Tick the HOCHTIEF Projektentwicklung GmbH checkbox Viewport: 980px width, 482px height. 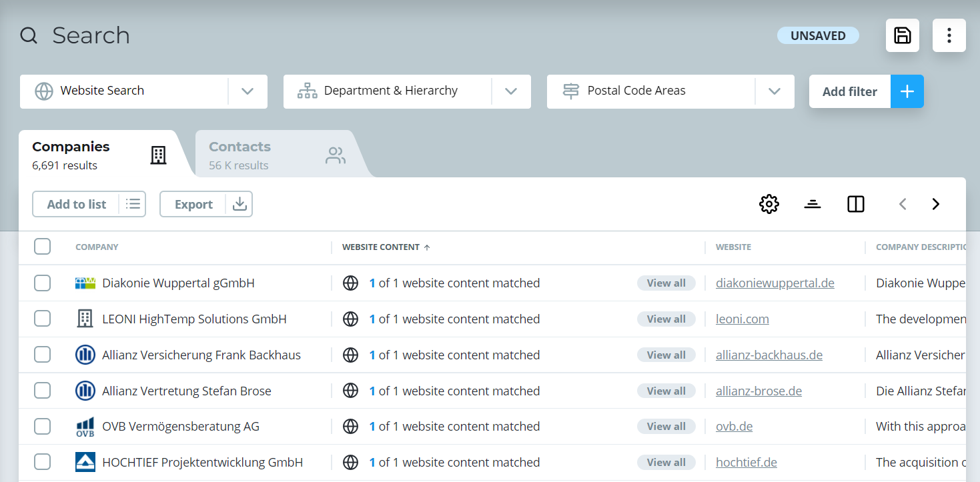[42, 462]
